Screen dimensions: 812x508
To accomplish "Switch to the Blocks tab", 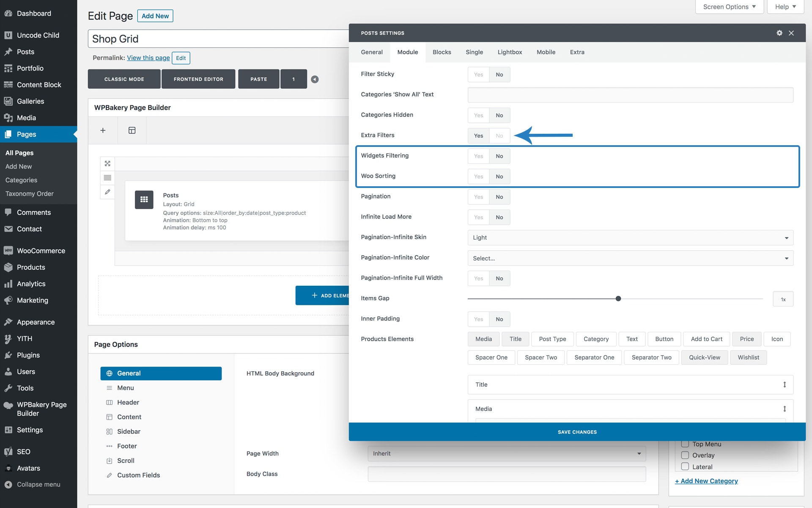I will click(x=442, y=52).
